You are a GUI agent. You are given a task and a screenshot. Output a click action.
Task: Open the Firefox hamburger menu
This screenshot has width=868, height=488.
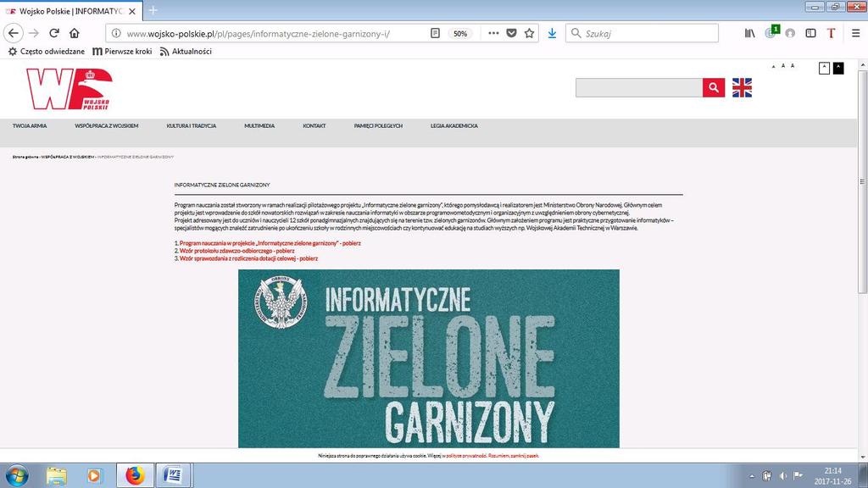point(856,33)
